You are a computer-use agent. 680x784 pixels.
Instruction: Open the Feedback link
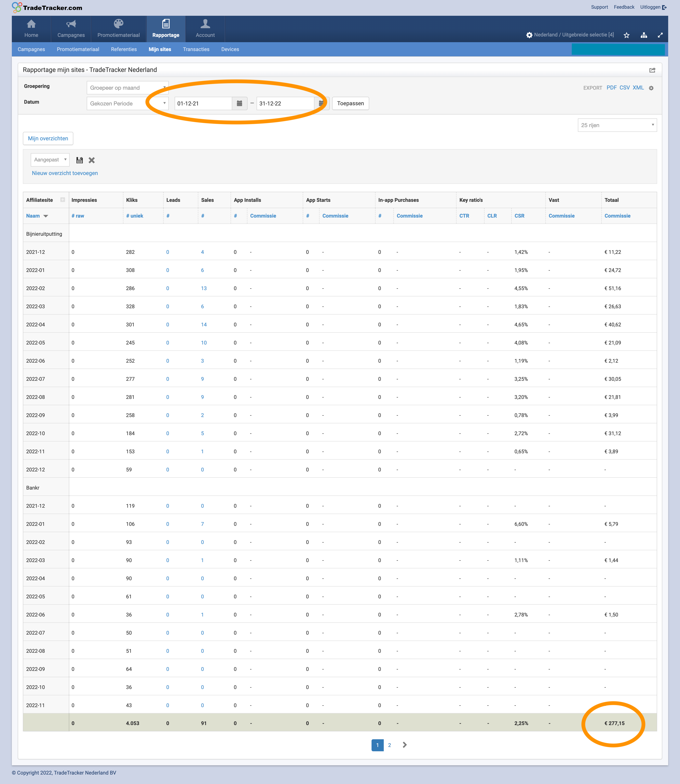[624, 7]
